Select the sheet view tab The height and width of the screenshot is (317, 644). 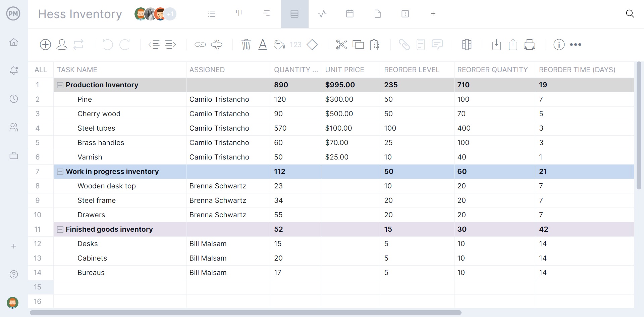(294, 14)
